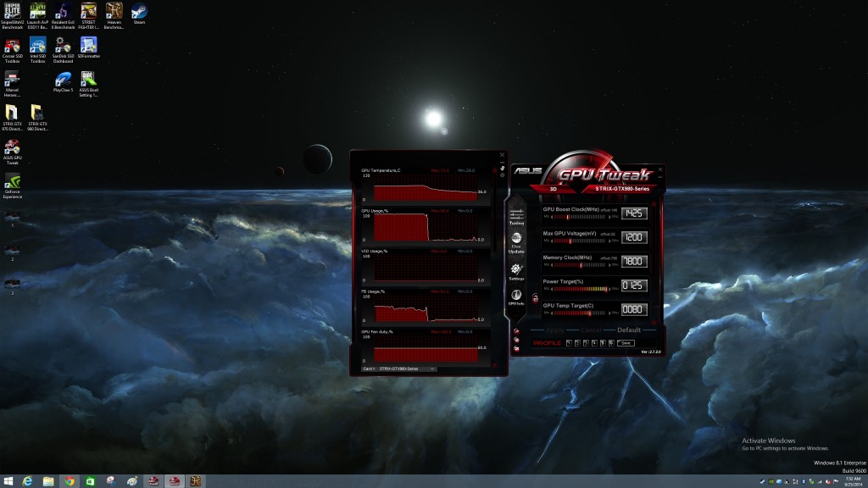The height and width of the screenshot is (488, 868).
Task: Click the Default button in GPU Tweak
Action: 629,330
